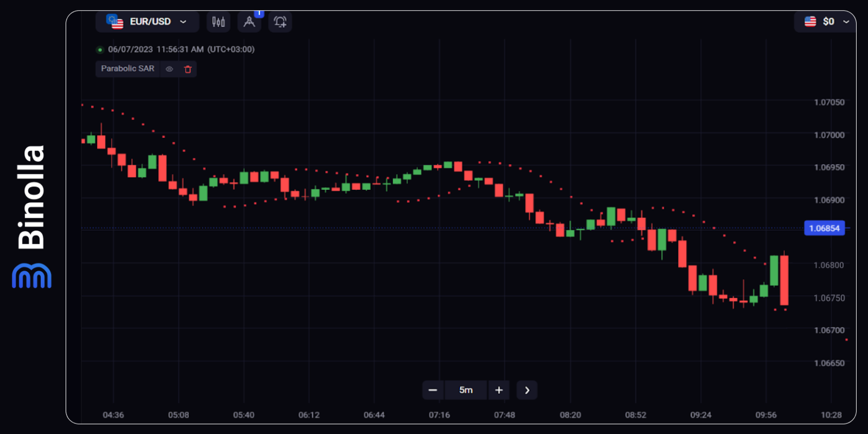Click the current price tag 1.06854

[x=824, y=228]
